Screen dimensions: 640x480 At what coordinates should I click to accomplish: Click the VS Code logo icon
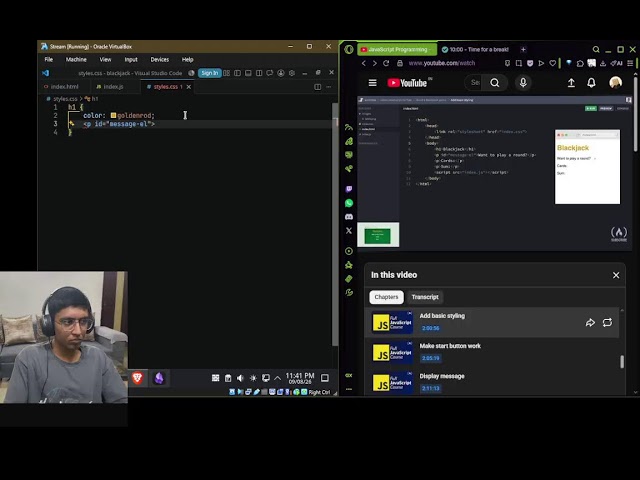coord(45,73)
